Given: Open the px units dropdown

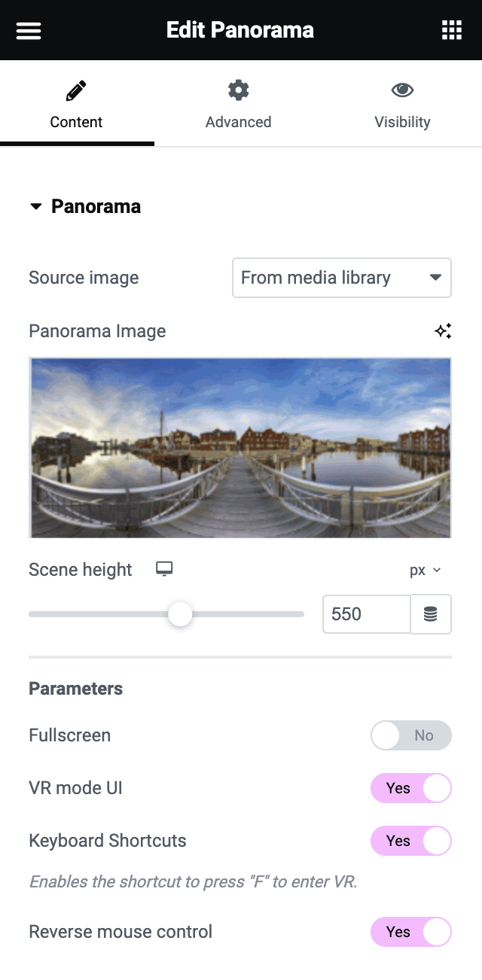Looking at the screenshot, I should click(x=426, y=570).
